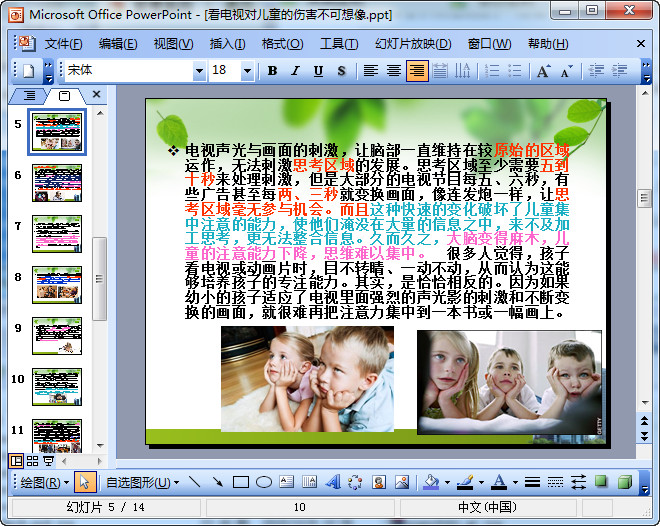Expand formatting toolbar options
The height and width of the screenshot is (526, 660).
pos(646,72)
